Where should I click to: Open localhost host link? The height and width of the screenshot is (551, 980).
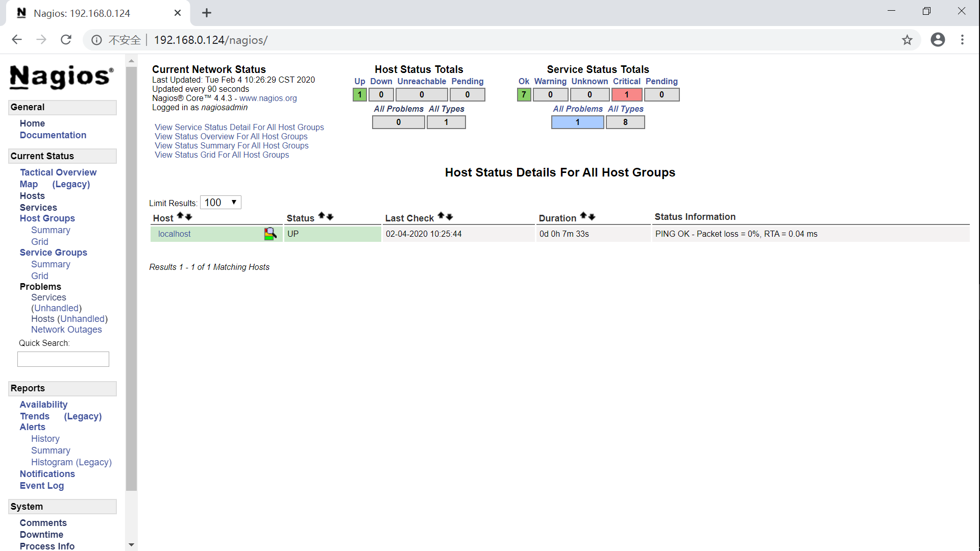click(174, 234)
